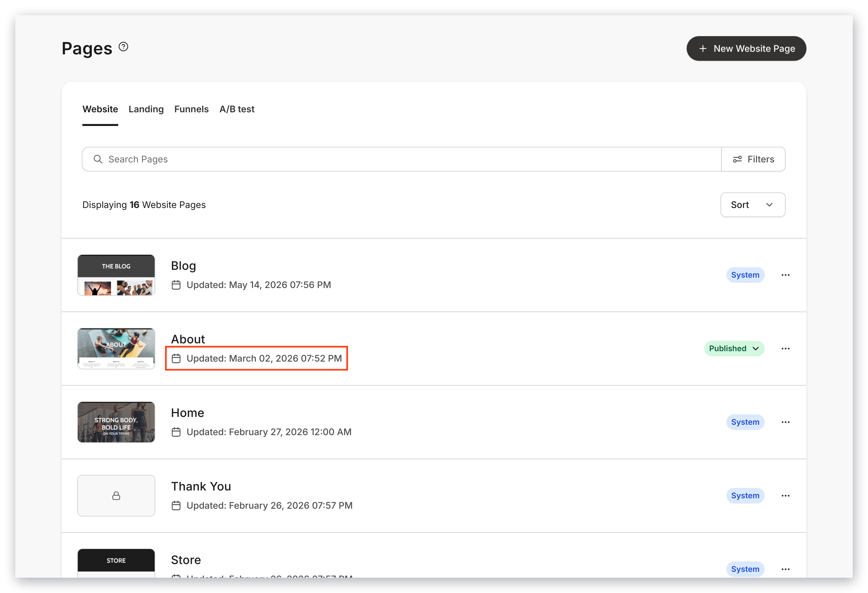The width and height of the screenshot is (868, 593).
Task: Switch to the Website tab
Action: (x=100, y=109)
